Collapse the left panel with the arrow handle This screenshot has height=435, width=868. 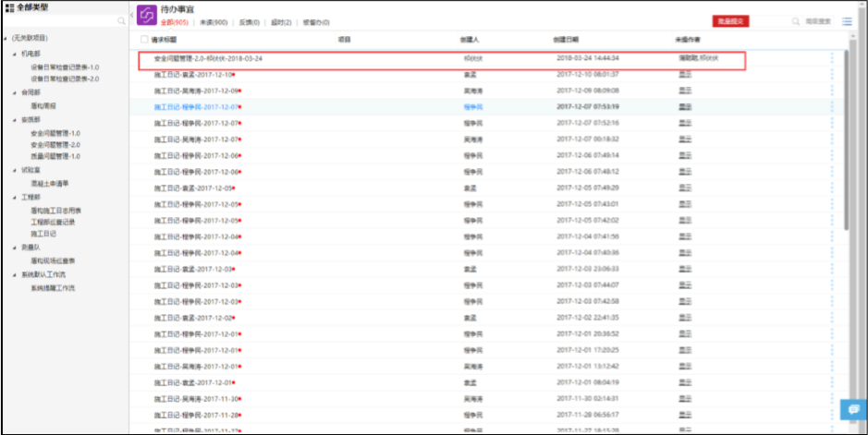click(x=132, y=15)
